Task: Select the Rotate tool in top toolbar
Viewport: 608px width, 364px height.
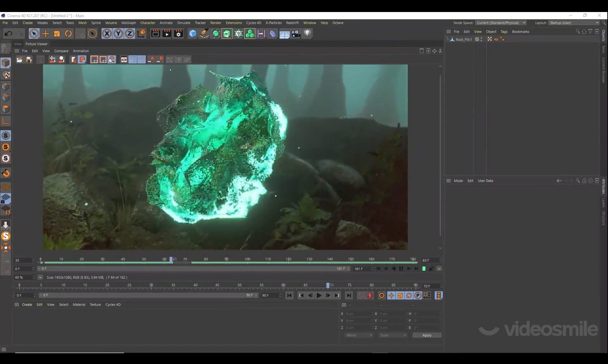Action: pos(68,34)
